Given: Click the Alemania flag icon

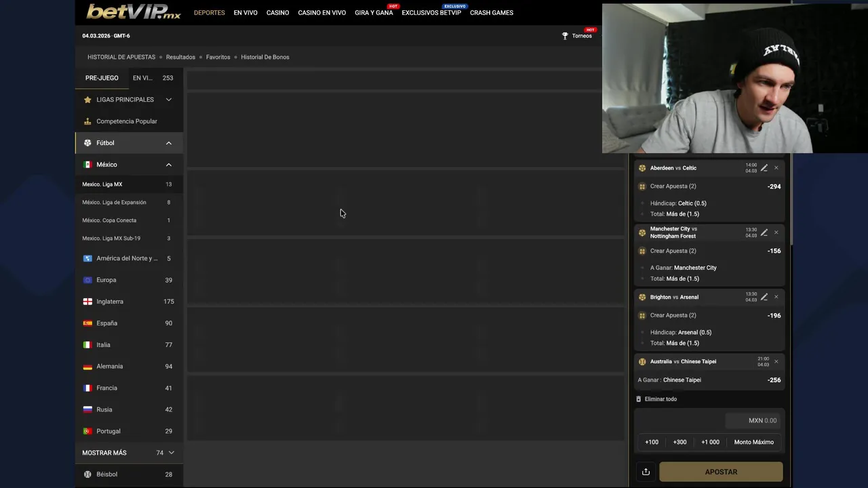Looking at the screenshot, I should pos(87,367).
